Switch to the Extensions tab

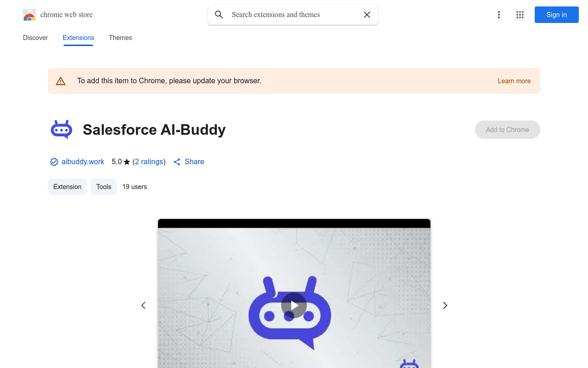pos(79,38)
